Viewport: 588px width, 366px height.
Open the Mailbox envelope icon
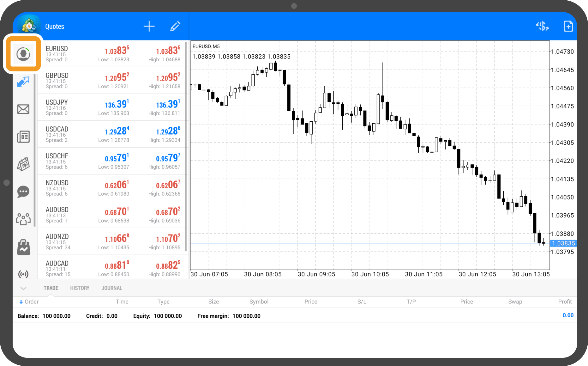(23, 109)
